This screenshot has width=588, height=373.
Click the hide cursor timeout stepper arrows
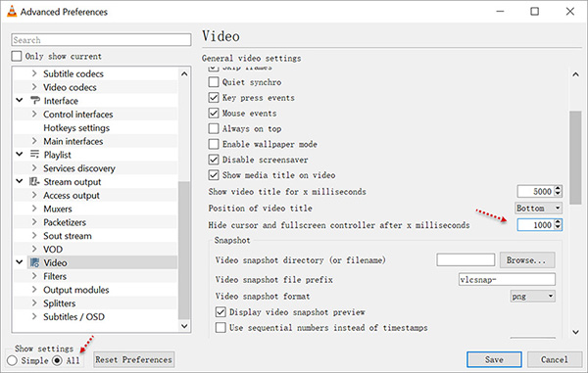point(558,225)
